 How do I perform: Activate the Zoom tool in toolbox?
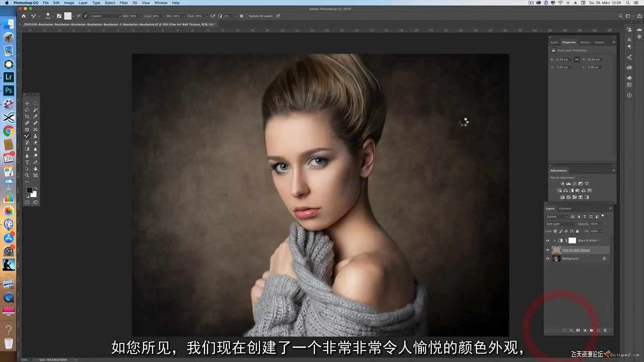click(x=27, y=175)
